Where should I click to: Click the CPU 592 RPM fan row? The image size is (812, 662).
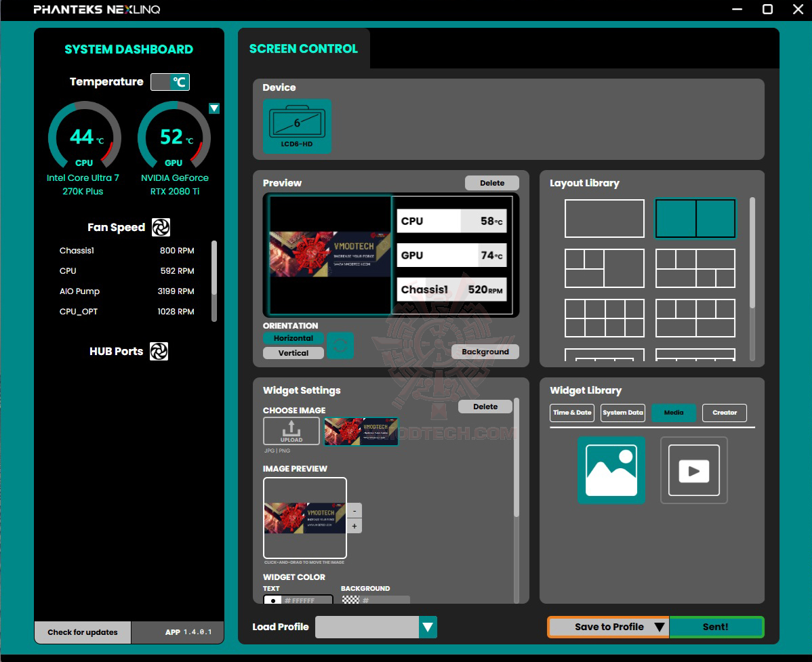tap(127, 271)
